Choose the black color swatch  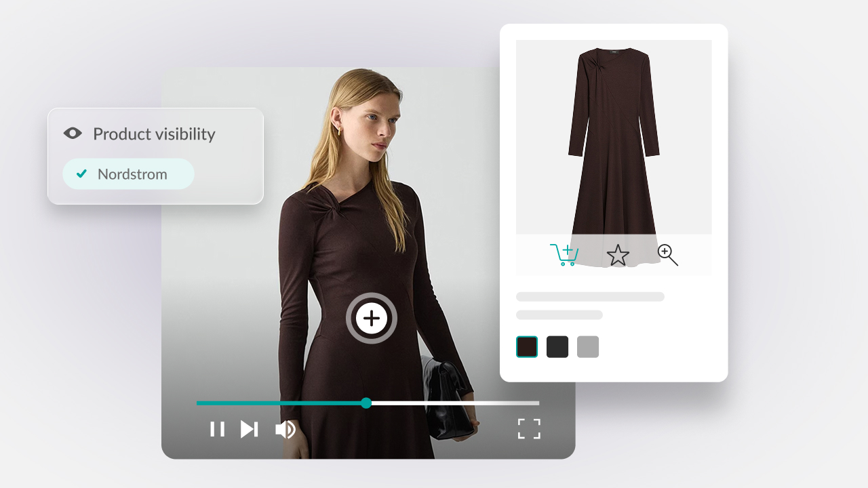557,347
